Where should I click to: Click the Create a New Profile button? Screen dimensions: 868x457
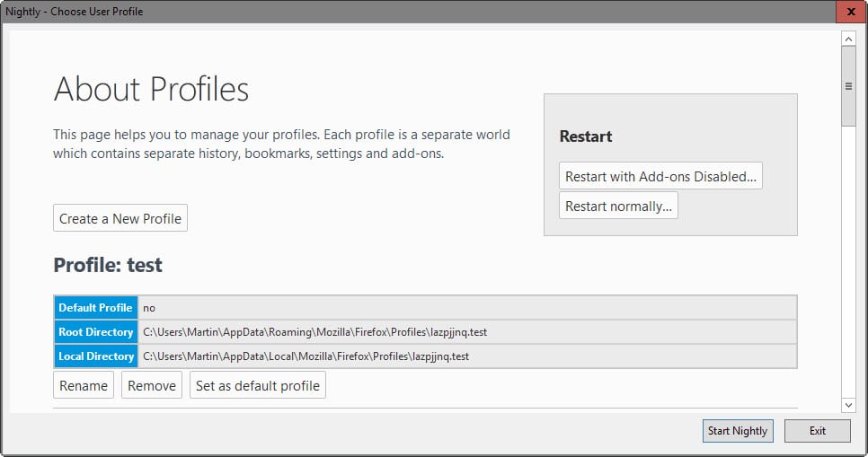120,218
